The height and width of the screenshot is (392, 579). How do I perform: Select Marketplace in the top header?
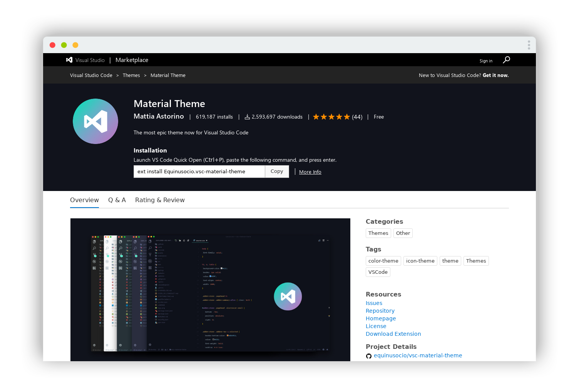(132, 60)
